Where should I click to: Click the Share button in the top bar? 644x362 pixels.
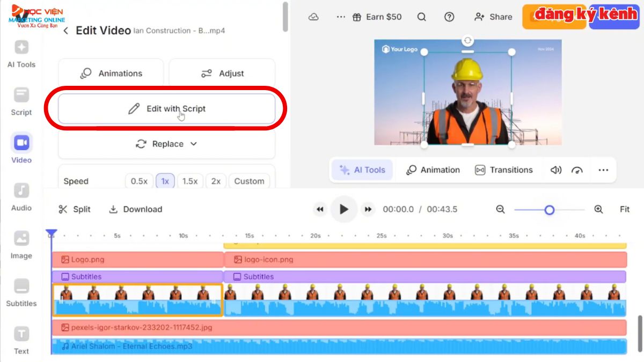click(493, 17)
